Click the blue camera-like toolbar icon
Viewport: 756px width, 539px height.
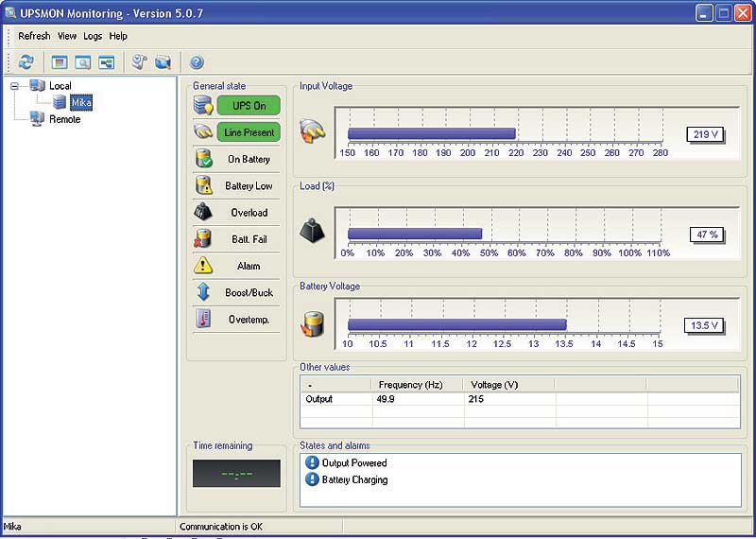coord(163,61)
